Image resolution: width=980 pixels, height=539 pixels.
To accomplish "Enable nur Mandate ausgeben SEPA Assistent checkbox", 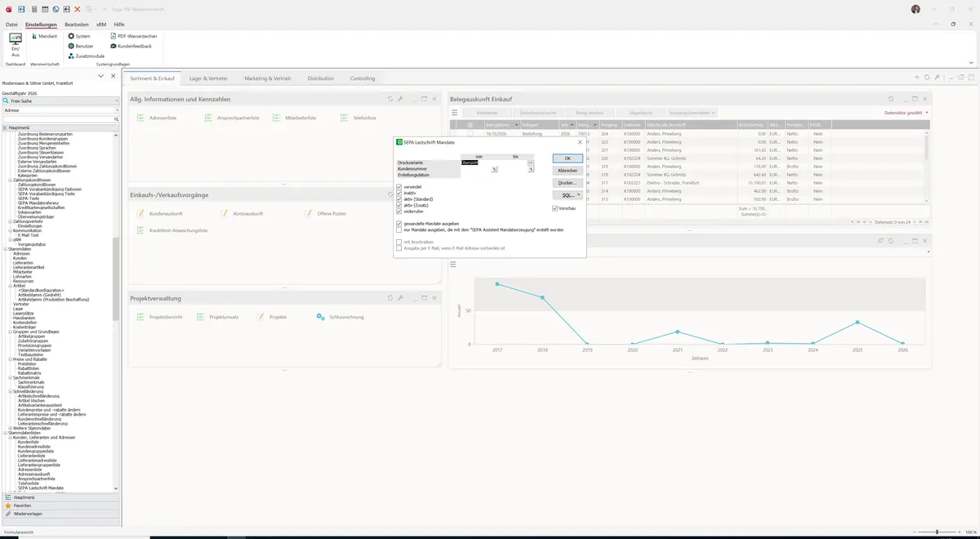I will coord(399,229).
